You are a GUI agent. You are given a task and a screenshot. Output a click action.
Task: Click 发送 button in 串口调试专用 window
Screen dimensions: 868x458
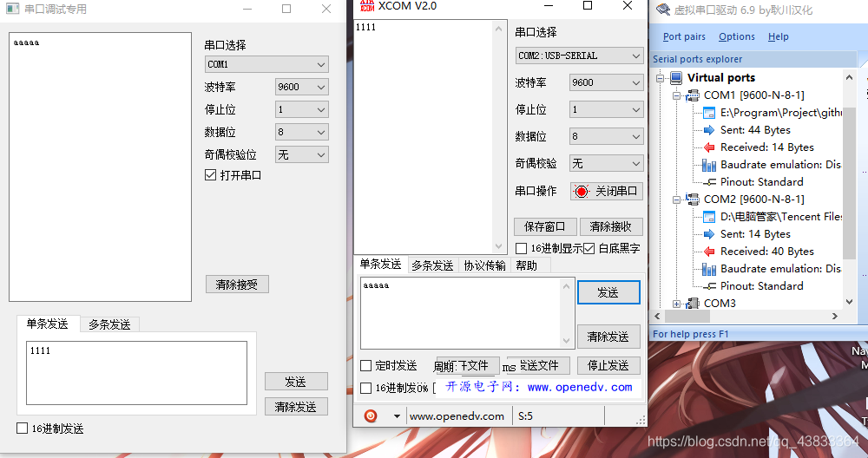point(296,382)
